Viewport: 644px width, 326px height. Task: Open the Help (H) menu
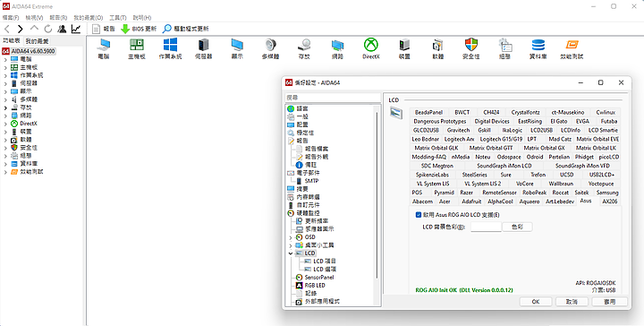(142, 18)
